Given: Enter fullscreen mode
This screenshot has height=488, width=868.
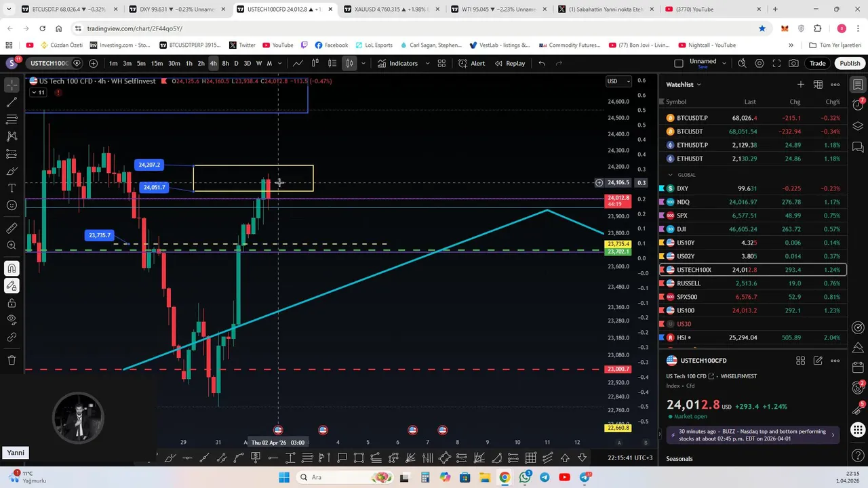Looking at the screenshot, I should pos(776,63).
